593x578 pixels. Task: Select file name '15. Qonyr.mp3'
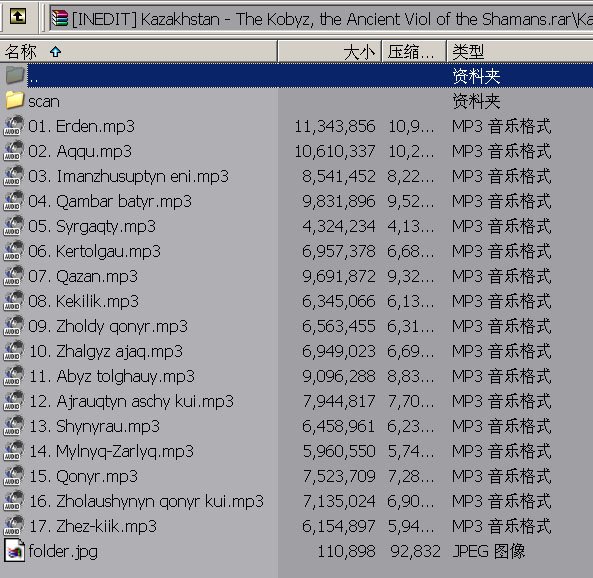click(83, 476)
